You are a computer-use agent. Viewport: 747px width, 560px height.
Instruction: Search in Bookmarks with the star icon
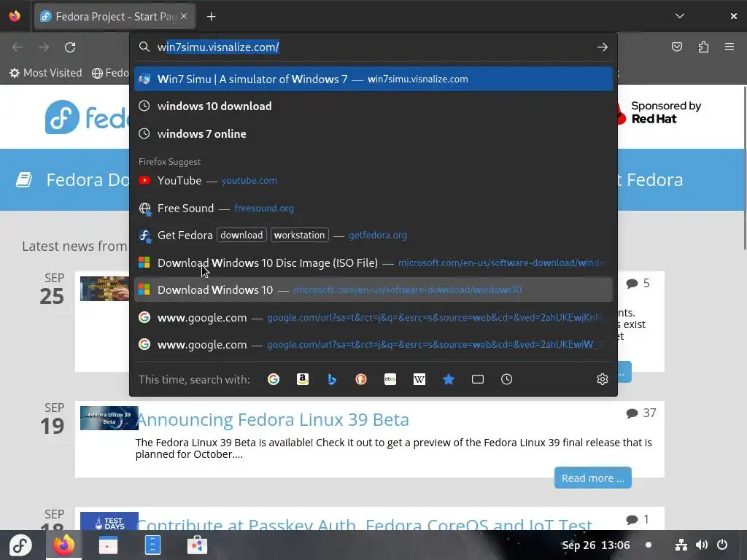pyautogui.click(x=449, y=379)
